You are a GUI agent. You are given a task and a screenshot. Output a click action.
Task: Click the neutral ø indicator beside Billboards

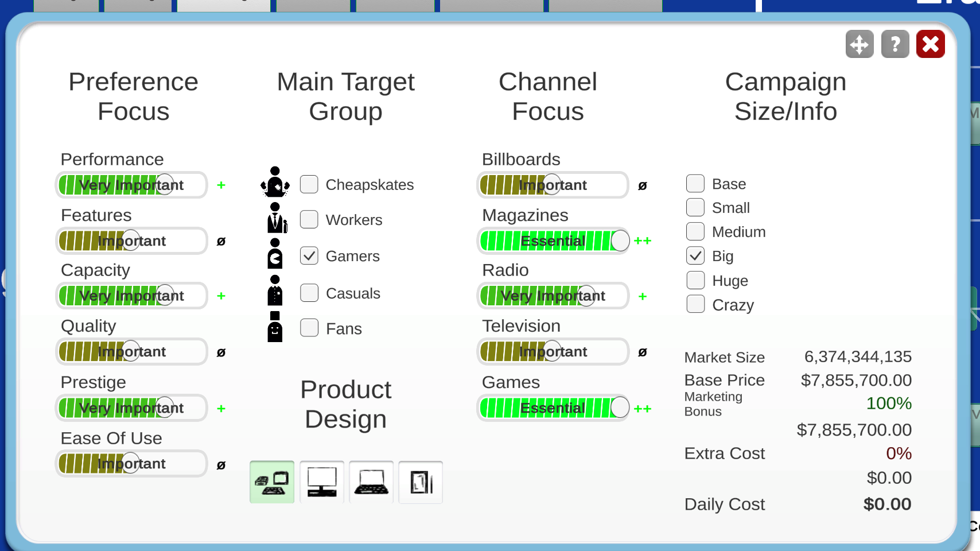tap(643, 185)
